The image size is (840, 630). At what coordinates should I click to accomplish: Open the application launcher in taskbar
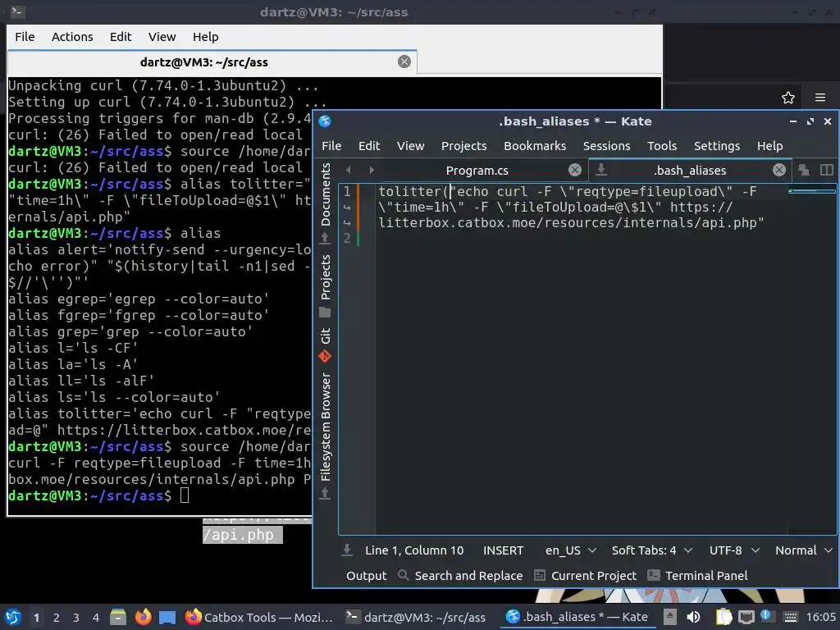click(x=13, y=617)
